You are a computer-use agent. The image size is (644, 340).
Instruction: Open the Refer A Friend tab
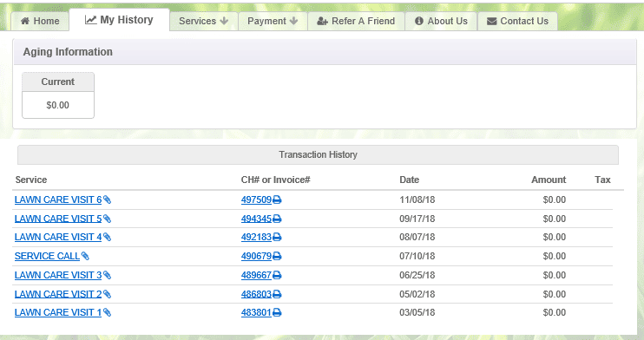(x=356, y=21)
